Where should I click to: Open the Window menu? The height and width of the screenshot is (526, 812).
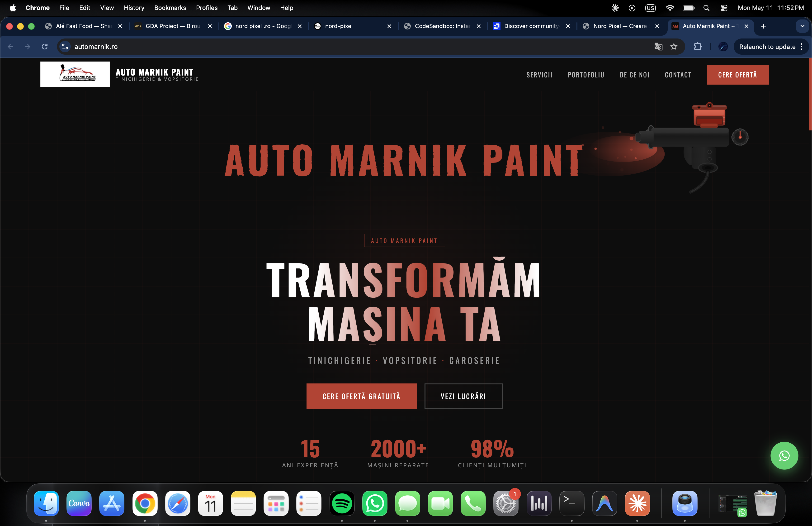(259, 8)
